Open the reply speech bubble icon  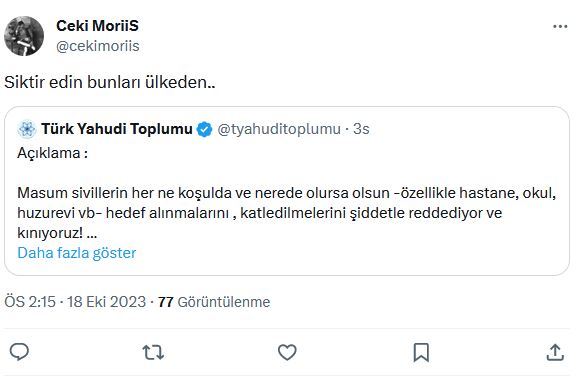click(19, 352)
